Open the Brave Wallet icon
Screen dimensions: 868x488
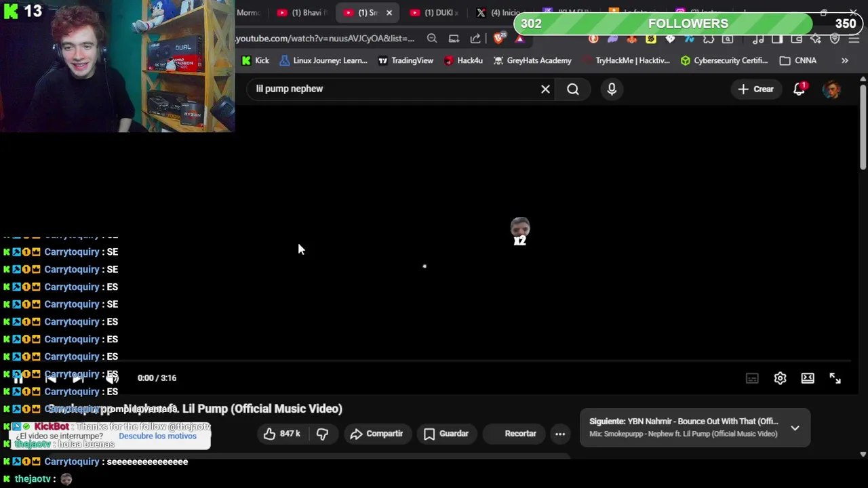797,39
